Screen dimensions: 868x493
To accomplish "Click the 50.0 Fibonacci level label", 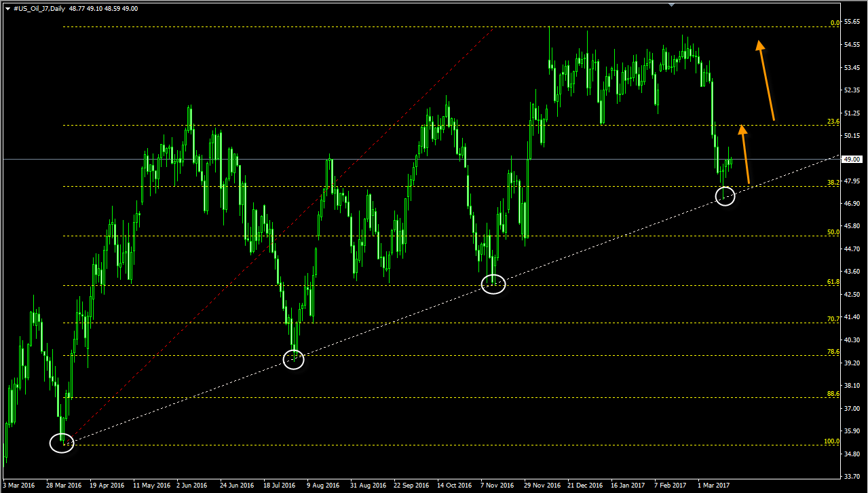I will point(834,232).
